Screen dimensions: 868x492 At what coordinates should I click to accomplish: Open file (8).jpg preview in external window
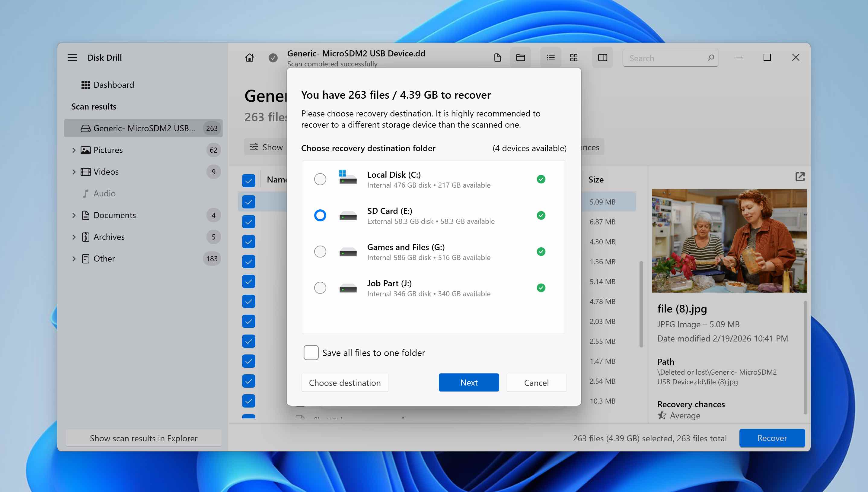799,176
